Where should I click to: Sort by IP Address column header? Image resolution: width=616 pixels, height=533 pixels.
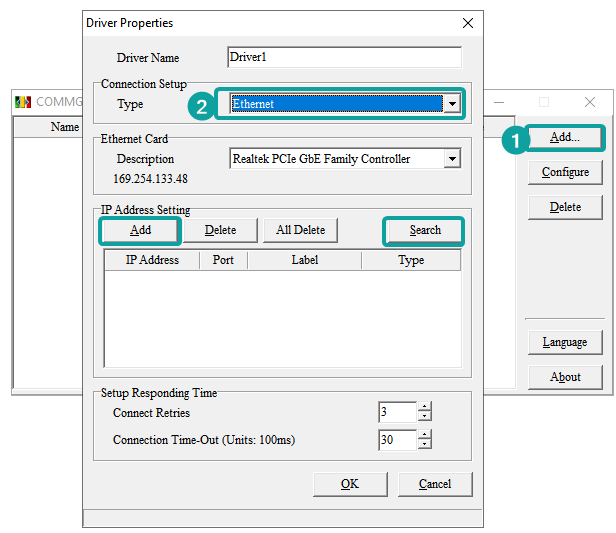(152, 260)
